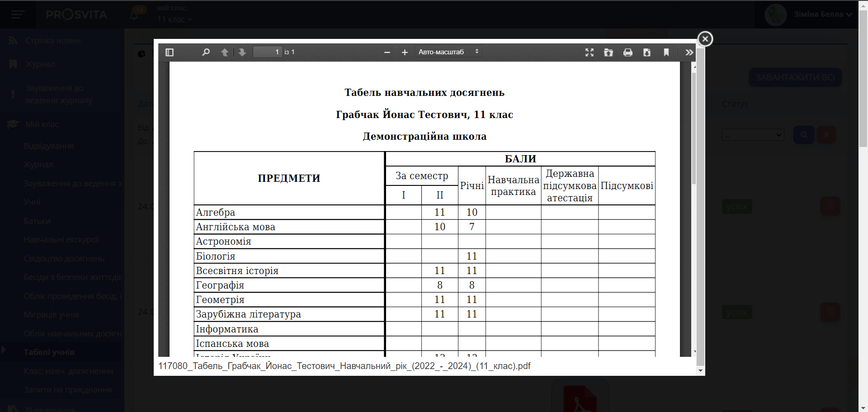Viewport: 868px width, 412px height.
Task: Open the Авто-масштаб zoom dropdown
Action: [448, 52]
